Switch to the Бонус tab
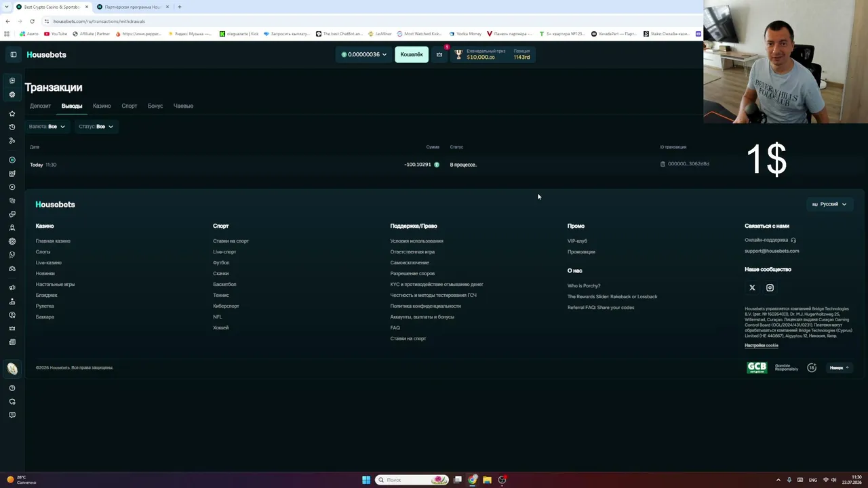Screen dimensions: 868x488 [x=155, y=106]
